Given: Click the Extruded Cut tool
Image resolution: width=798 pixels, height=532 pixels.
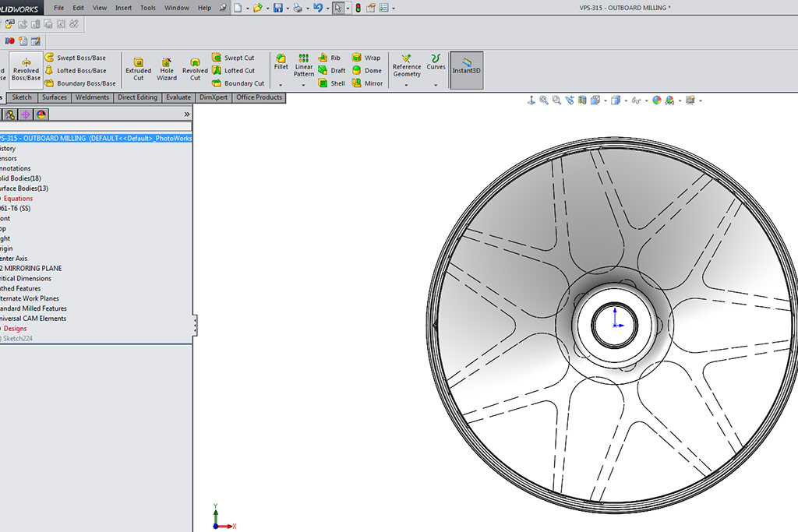Looking at the screenshot, I should click(x=138, y=69).
